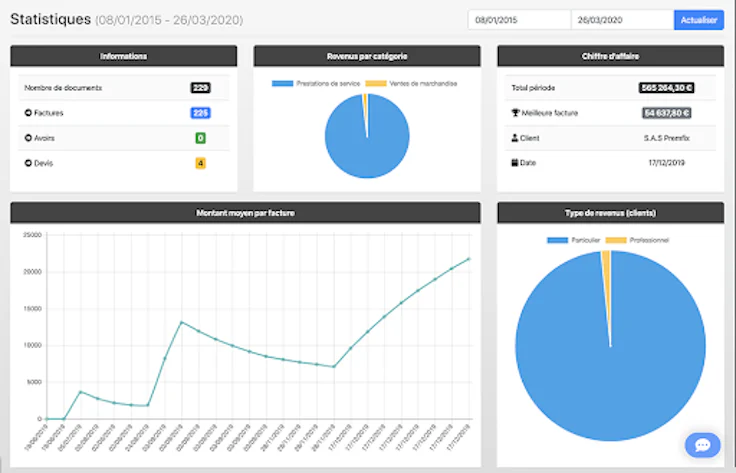
Task: Toggle Prestations de service legend swatch
Action: (283, 84)
